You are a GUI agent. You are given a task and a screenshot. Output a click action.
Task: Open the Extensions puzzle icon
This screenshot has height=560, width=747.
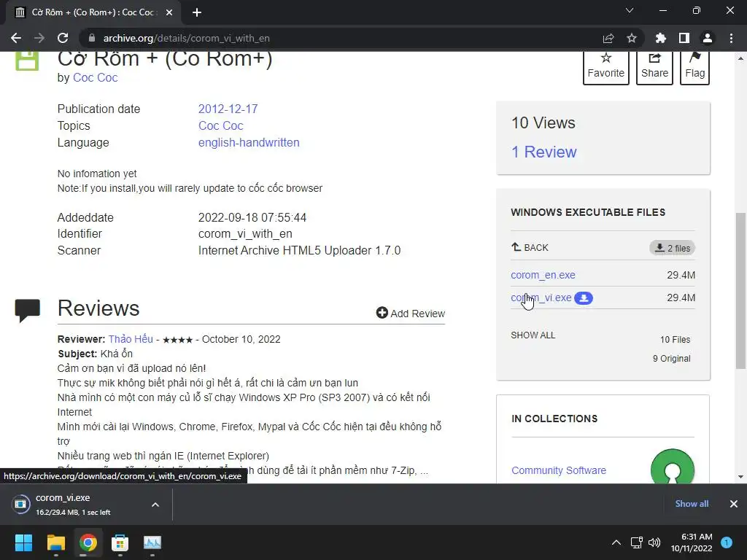click(661, 38)
